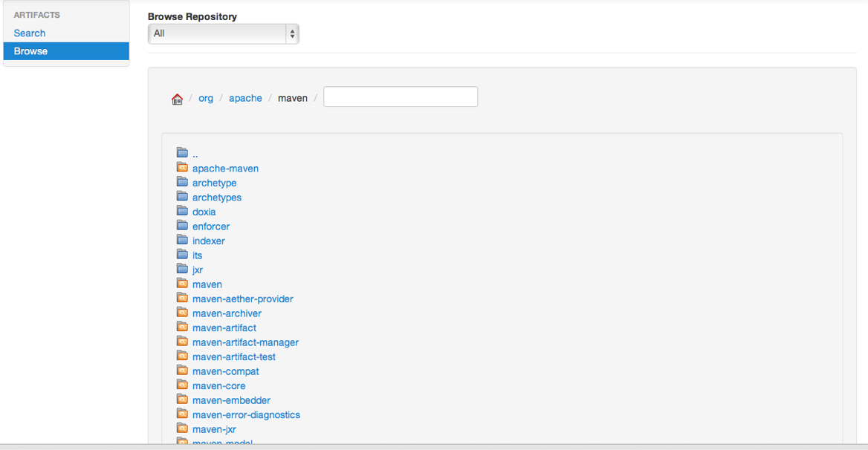This screenshot has width=868, height=450.
Task: Click the parent directory folder icon
Action: [x=182, y=153]
